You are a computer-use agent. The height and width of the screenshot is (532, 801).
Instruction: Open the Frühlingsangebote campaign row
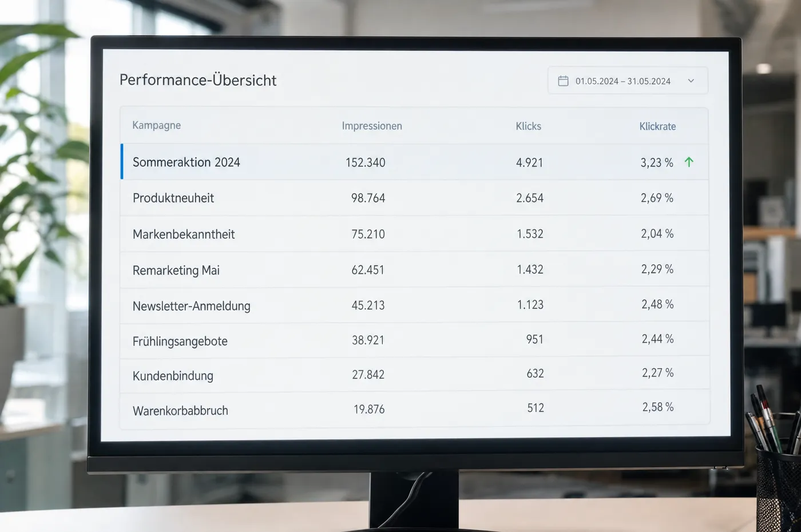tap(414, 340)
